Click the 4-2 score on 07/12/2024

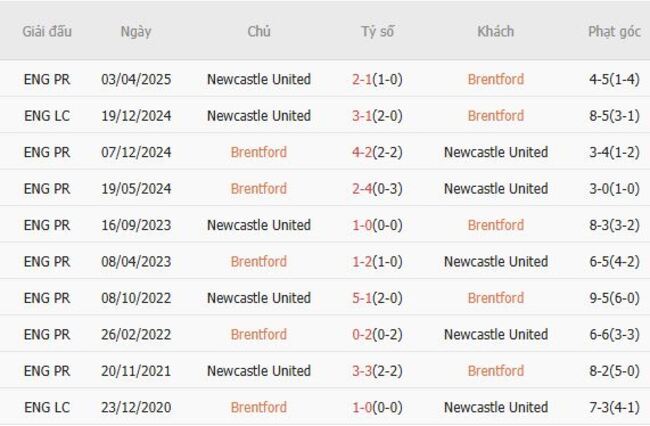[x=362, y=152]
